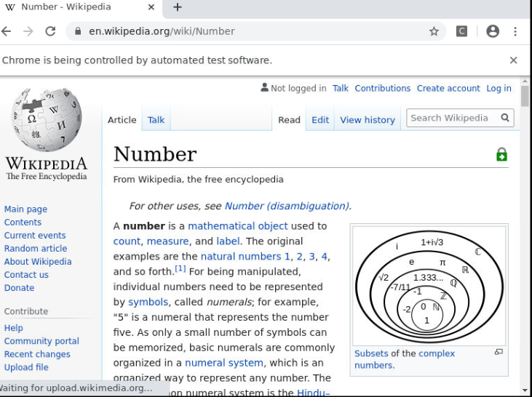Click the number 1 link in the intro
Image resolution: width=532 pixels, height=397 pixels.
point(287,256)
